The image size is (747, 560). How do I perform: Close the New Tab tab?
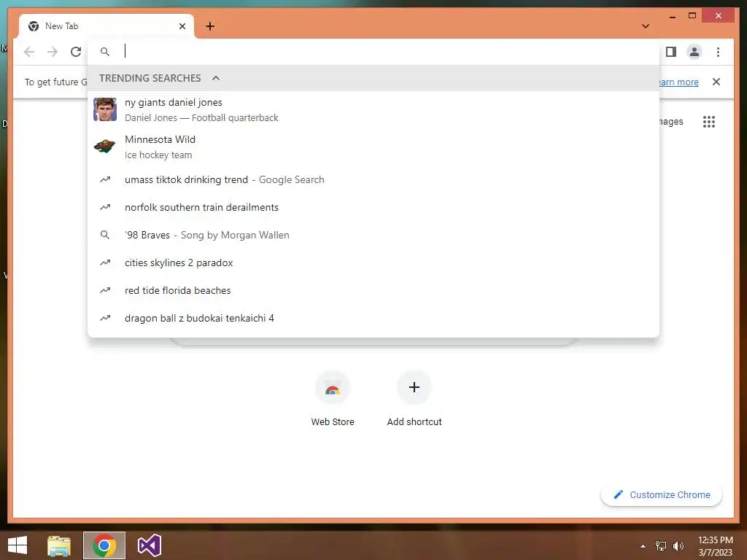(182, 26)
